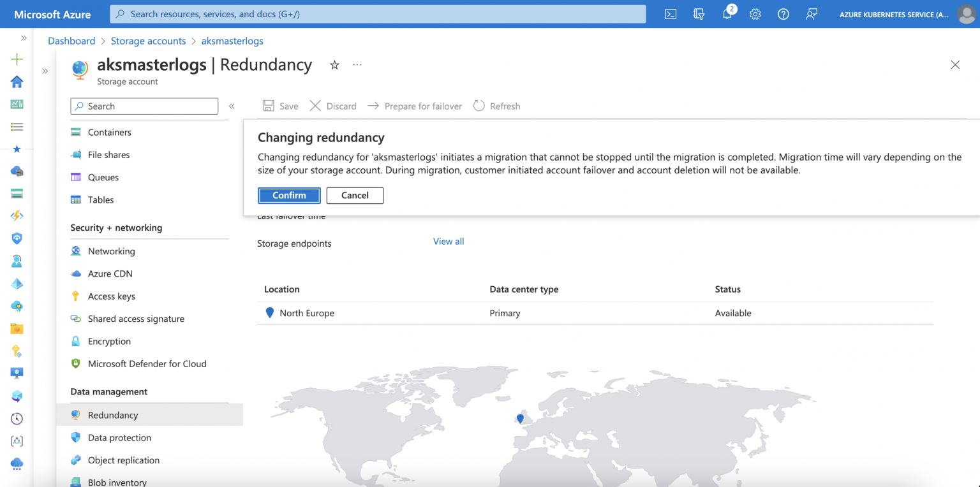Create a resource via the plus icon

pyautogui.click(x=17, y=59)
